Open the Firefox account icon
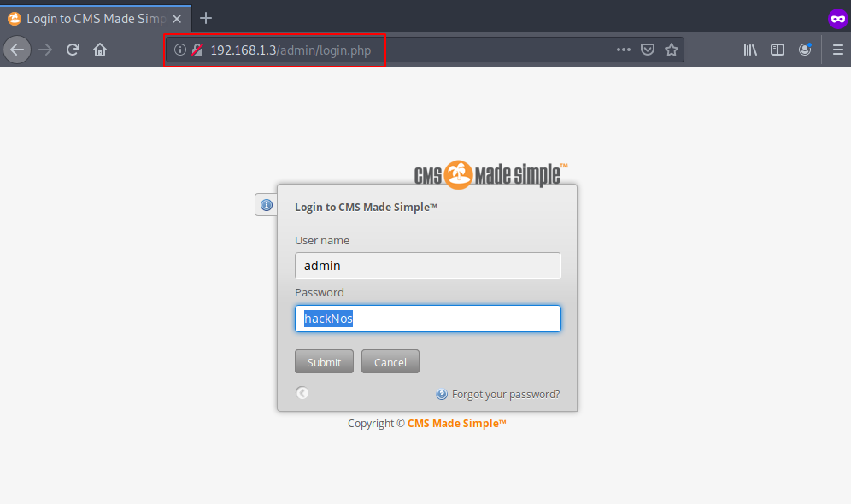This screenshot has height=504, width=851. pyautogui.click(x=805, y=50)
